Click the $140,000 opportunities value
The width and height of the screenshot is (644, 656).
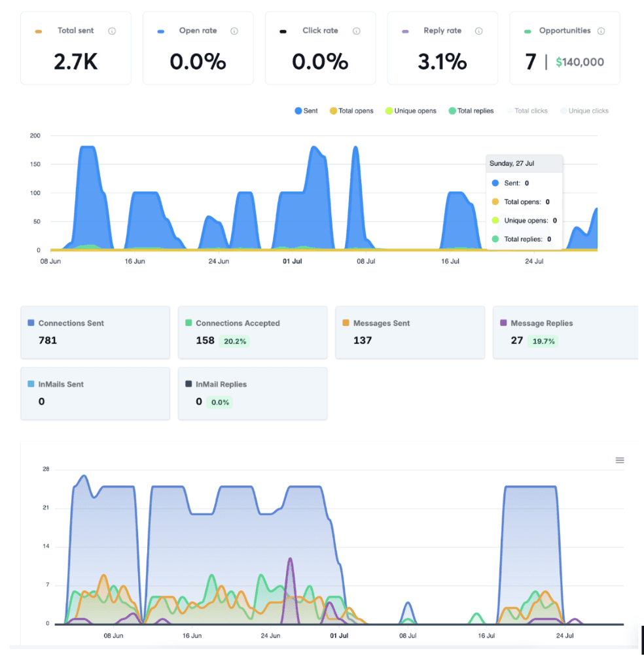click(x=580, y=62)
